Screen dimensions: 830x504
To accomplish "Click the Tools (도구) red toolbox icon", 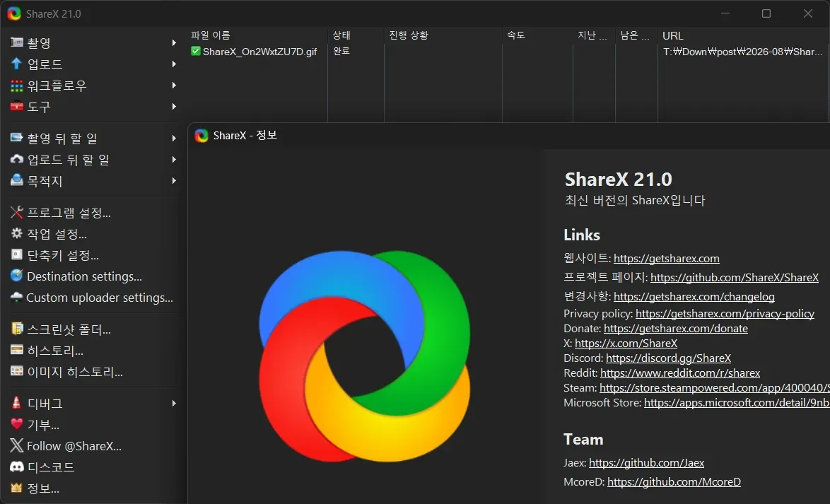I will [17, 107].
